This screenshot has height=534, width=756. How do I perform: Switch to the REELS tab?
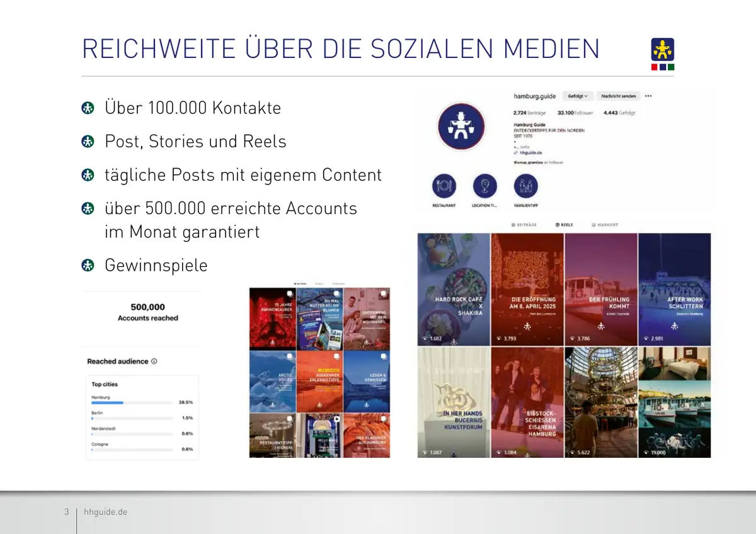(x=565, y=225)
